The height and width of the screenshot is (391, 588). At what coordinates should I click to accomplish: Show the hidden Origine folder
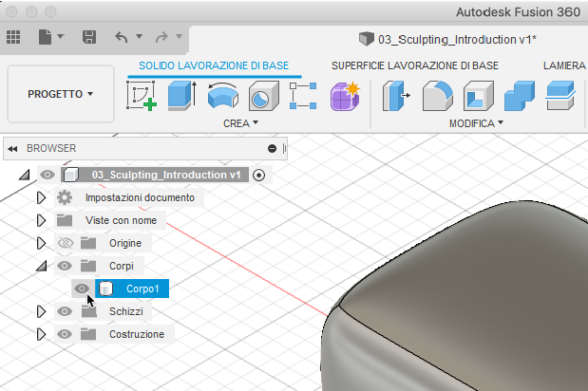tap(66, 243)
